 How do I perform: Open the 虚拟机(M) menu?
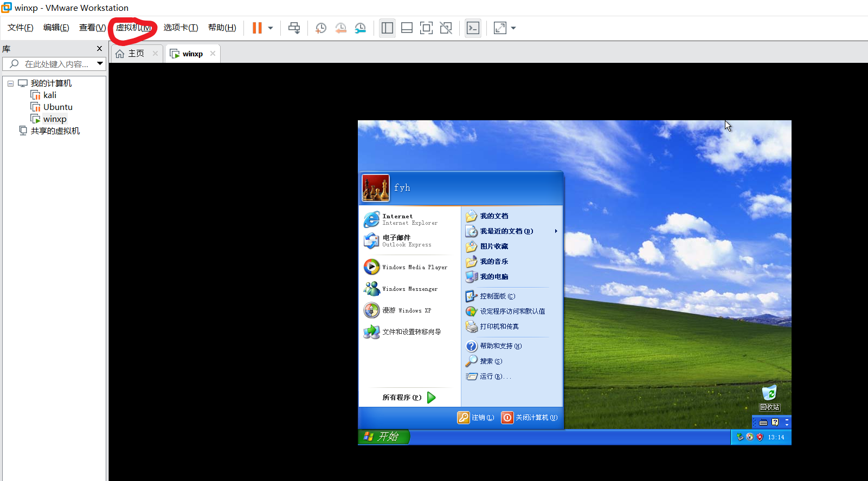coord(133,28)
